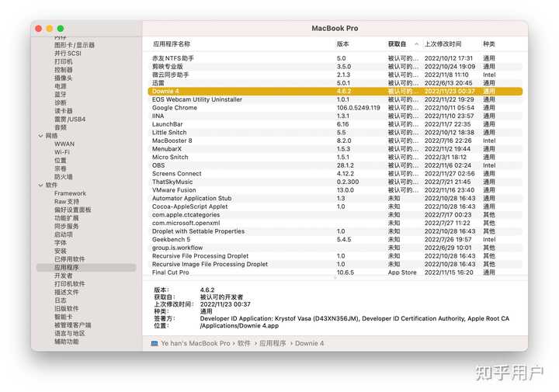Select the com.microsoft.openxml row
The image size is (559, 392).
pyautogui.click(x=335, y=223)
